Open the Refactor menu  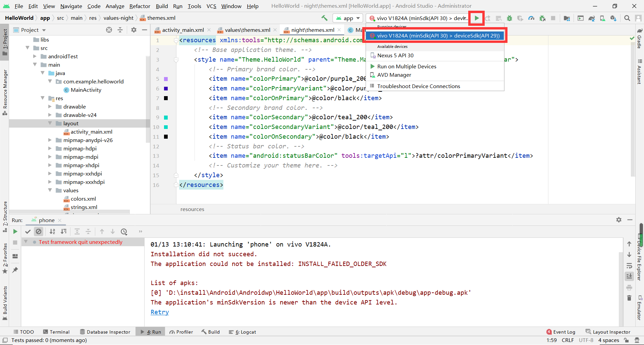click(x=140, y=6)
